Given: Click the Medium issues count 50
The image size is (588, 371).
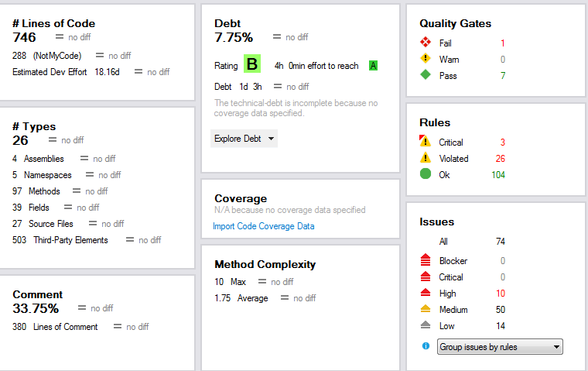Looking at the screenshot, I should [x=501, y=309].
